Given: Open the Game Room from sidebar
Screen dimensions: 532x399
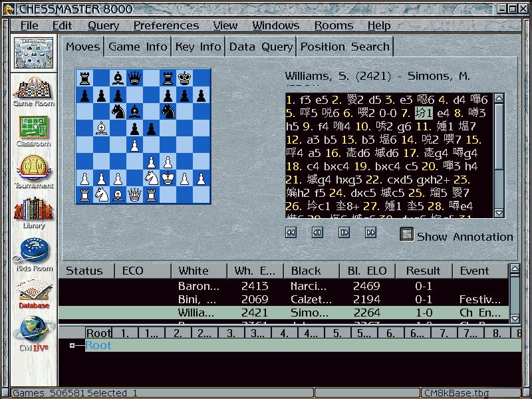Looking at the screenshot, I should 34,91.
